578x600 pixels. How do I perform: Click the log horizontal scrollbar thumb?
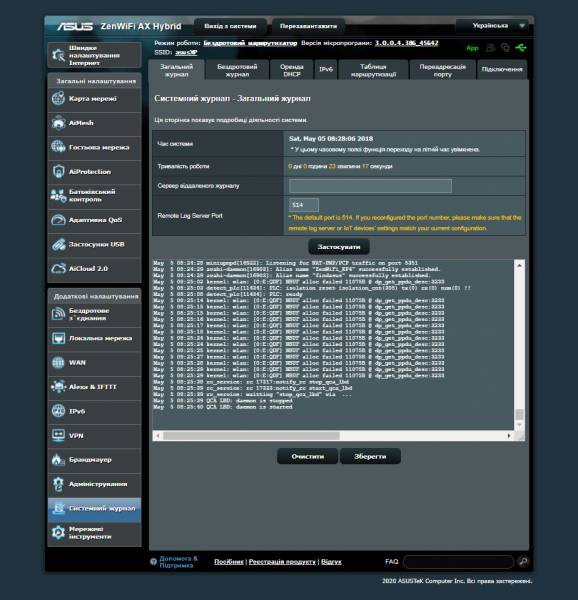pyautogui.click(x=251, y=435)
